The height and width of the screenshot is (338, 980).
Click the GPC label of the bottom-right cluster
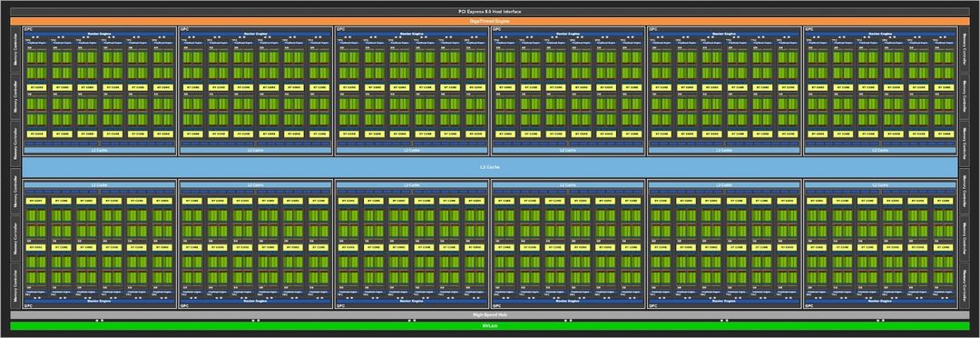808,306
